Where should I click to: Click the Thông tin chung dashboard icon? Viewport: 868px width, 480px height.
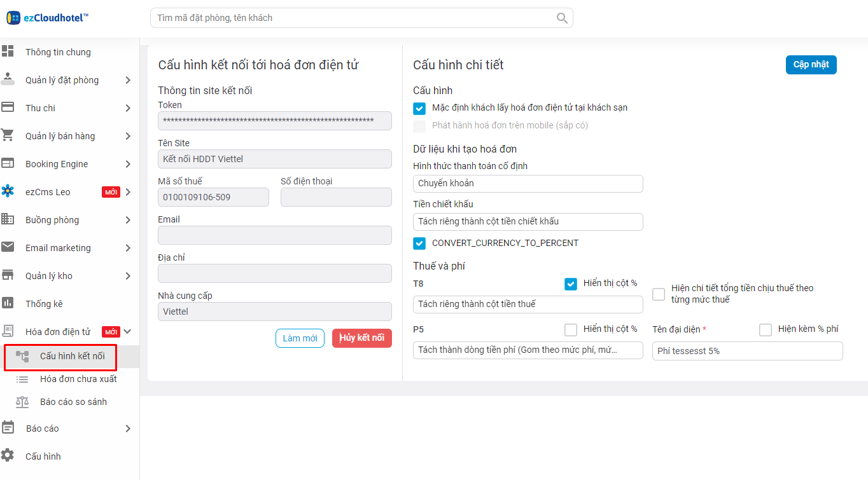8,51
